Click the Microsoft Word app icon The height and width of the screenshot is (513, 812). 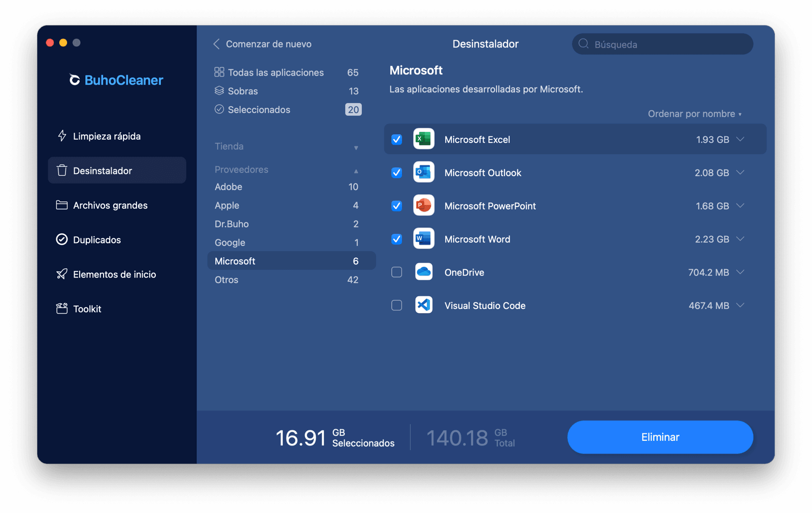[x=424, y=239]
